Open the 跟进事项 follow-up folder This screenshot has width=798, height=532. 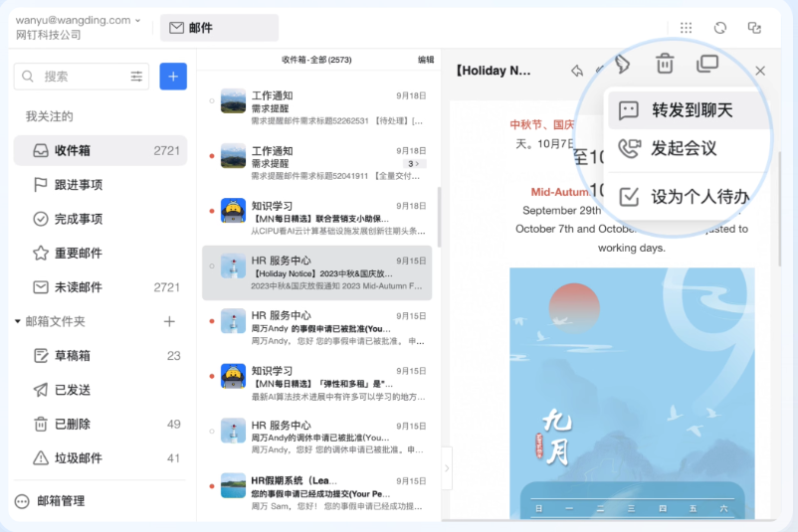(x=100, y=185)
